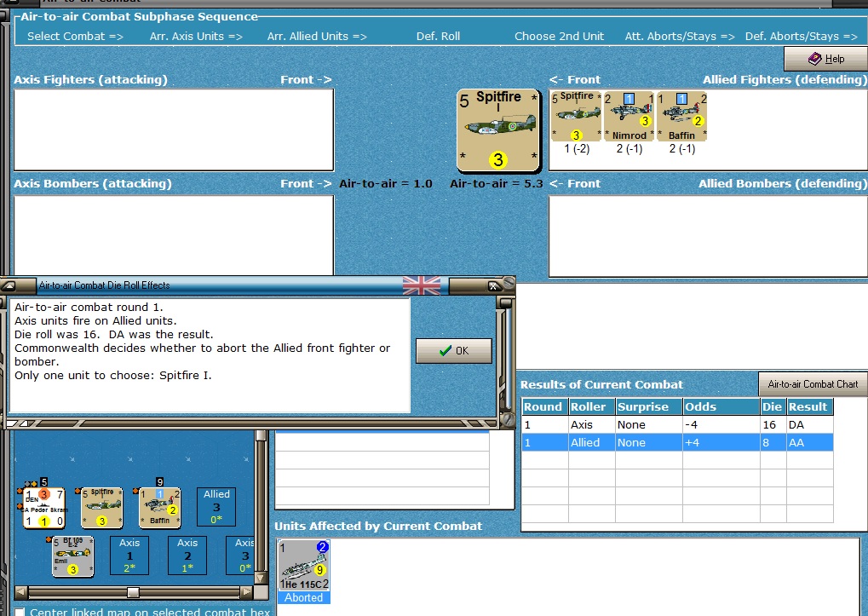Image resolution: width=868 pixels, height=616 pixels.
Task: Open the Air-to-air Combat Chart
Action: [x=813, y=384]
